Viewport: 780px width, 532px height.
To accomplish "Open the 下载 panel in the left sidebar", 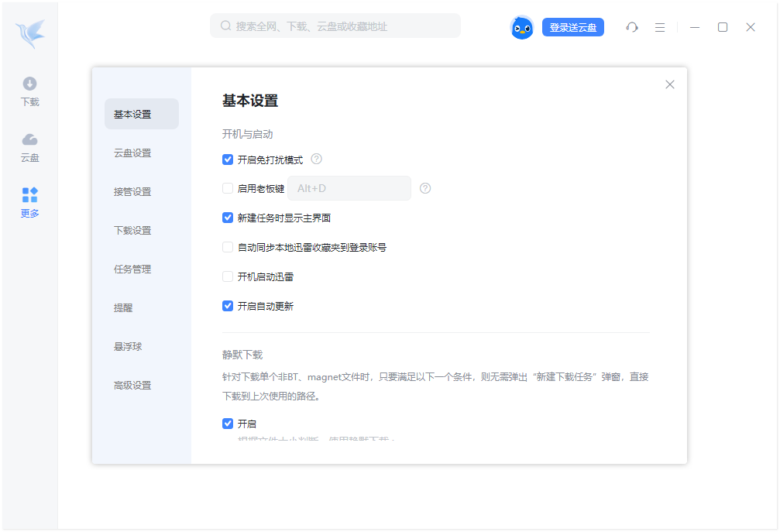I will pyautogui.click(x=29, y=91).
